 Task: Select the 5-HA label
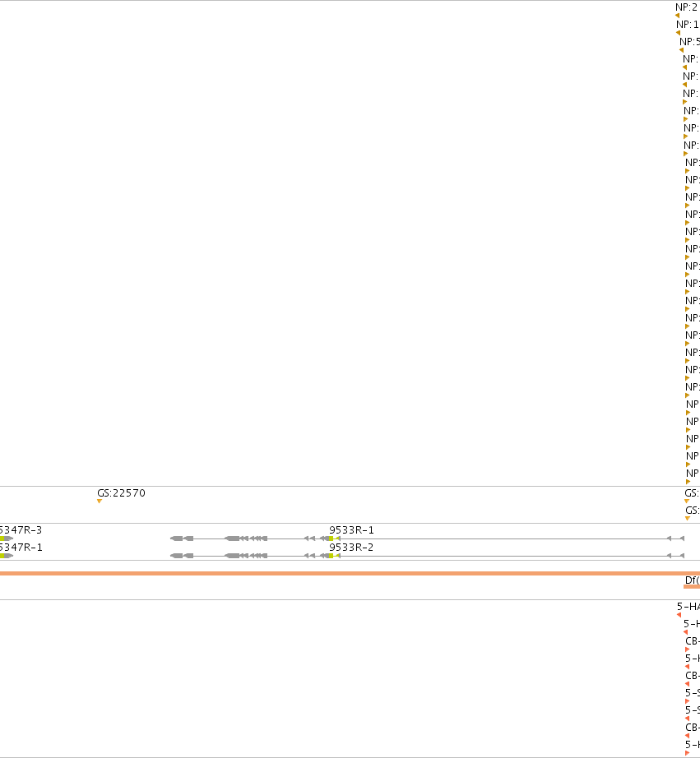point(688,607)
